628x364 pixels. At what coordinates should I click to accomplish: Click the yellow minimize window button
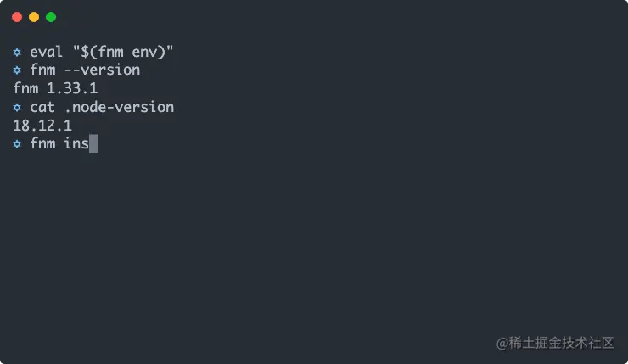[x=34, y=17]
